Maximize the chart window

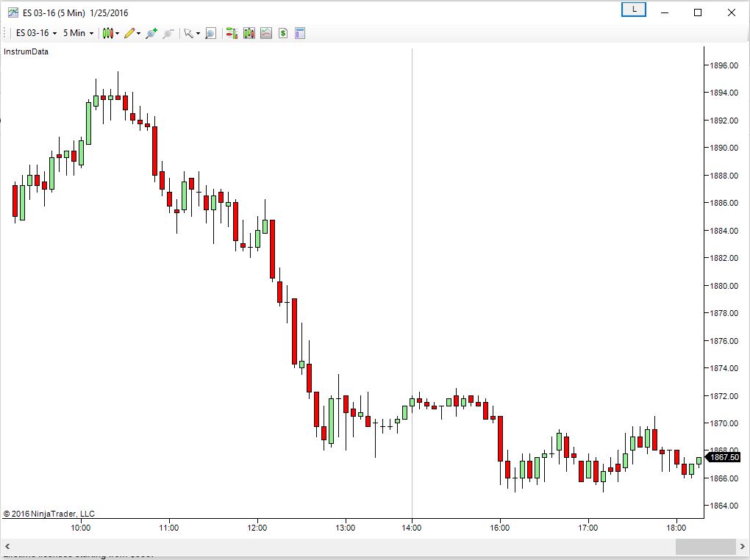(x=698, y=12)
